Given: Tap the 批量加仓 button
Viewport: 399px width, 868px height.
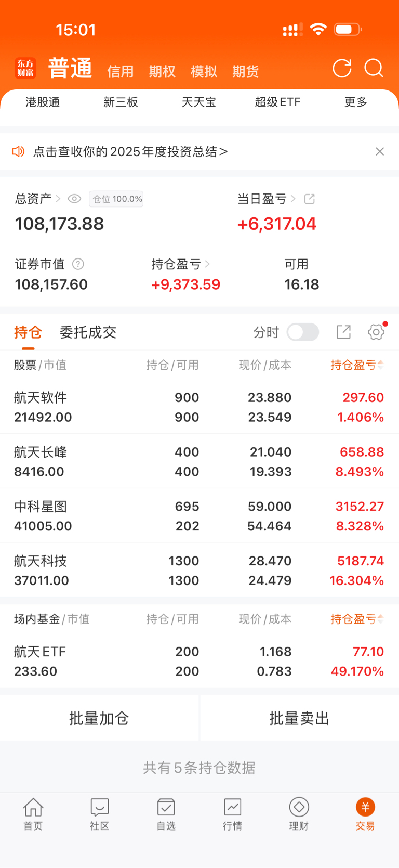Looking at the screenshot, I should click(99, 718).
